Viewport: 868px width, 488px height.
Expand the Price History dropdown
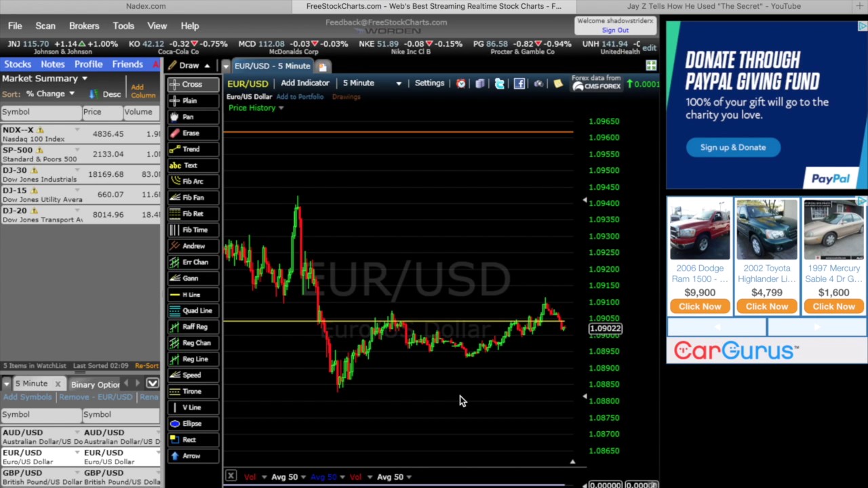(x=281, y=108)
